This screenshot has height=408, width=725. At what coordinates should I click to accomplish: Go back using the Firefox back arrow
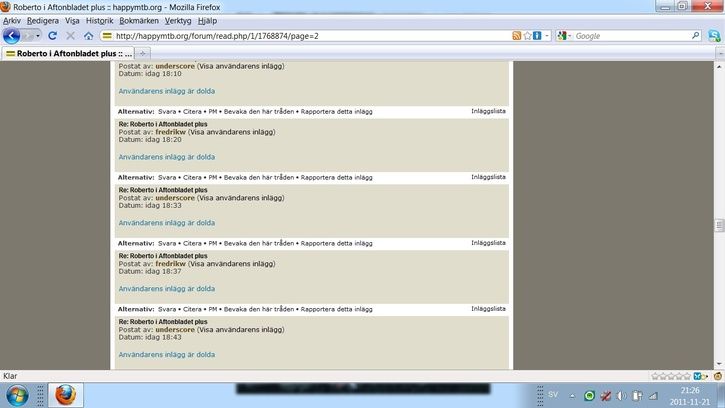pos(11,36)
